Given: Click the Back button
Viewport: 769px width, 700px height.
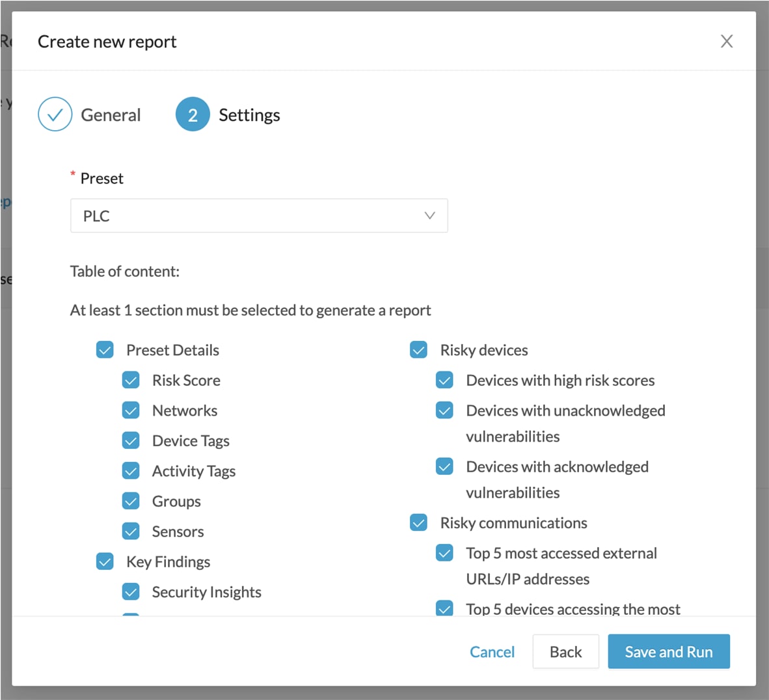Looking at the screenshot, I should click(x=565, y=651).
